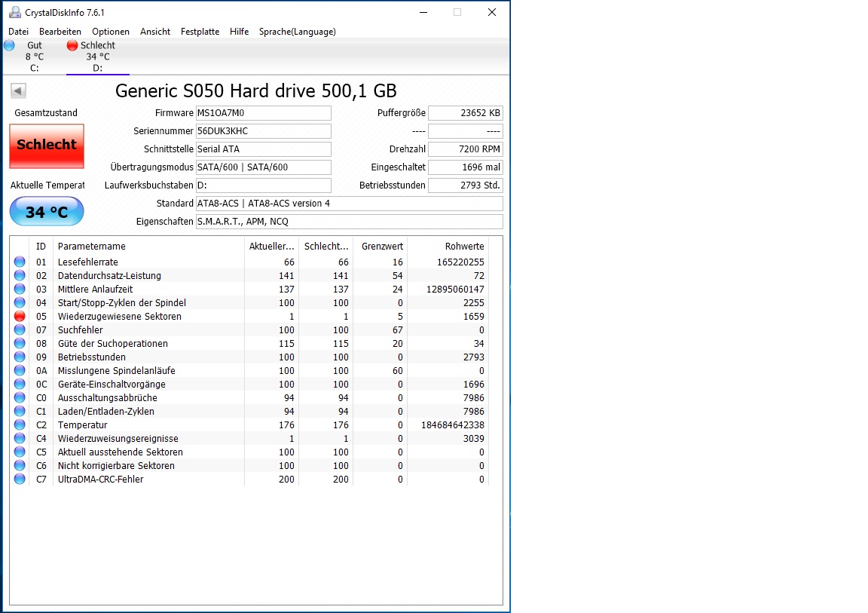Screen dimensions: 868x613
Task: Click raw value 12895060147 of Mittlere Anlaufzeit
Action: click(x=456, y=289)
